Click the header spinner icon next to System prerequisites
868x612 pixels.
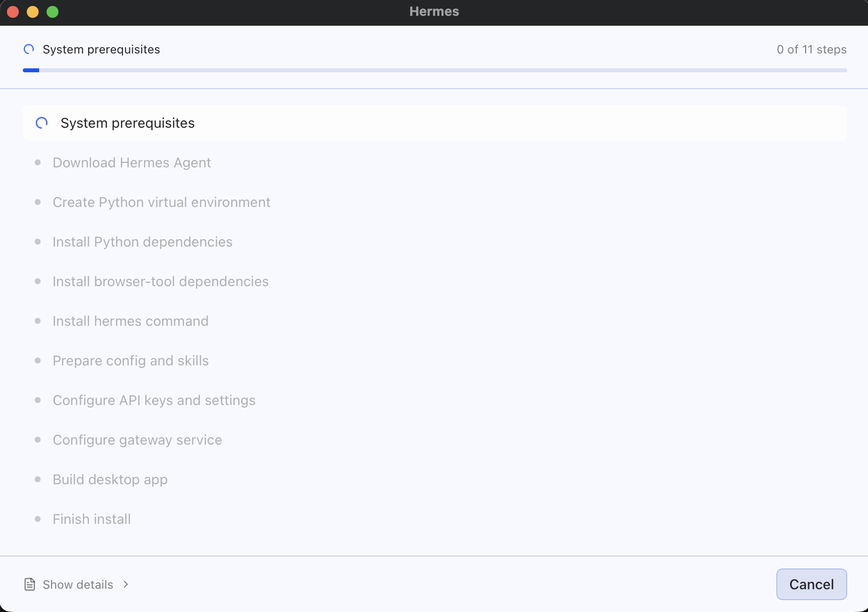tap(29, 49)
